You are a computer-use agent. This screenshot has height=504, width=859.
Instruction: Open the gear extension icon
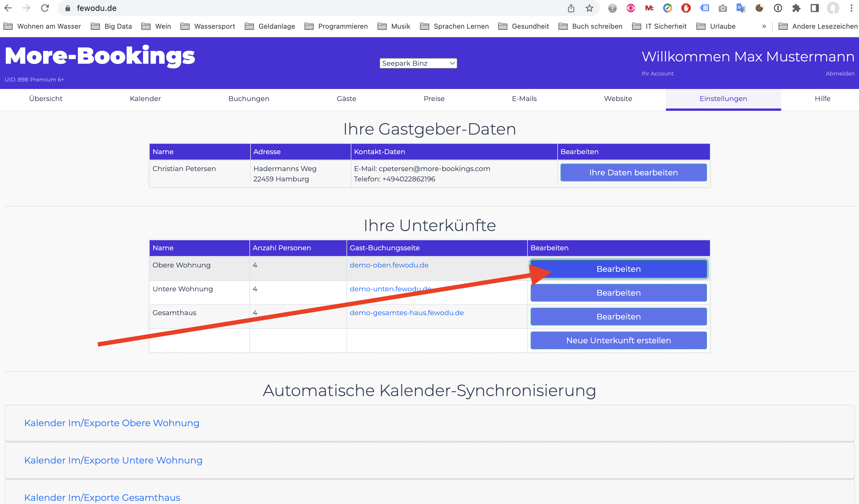click(612, 8)
